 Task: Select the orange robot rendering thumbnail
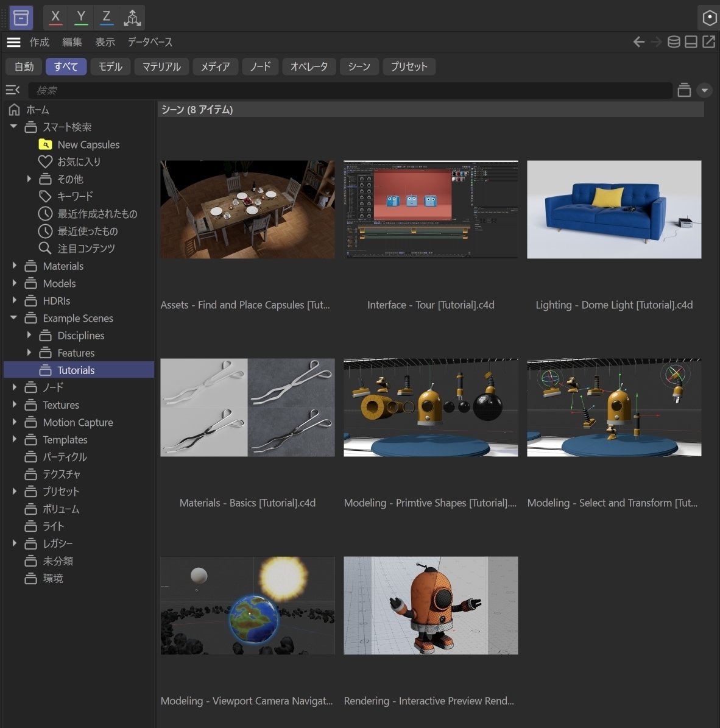coord(431,606)
